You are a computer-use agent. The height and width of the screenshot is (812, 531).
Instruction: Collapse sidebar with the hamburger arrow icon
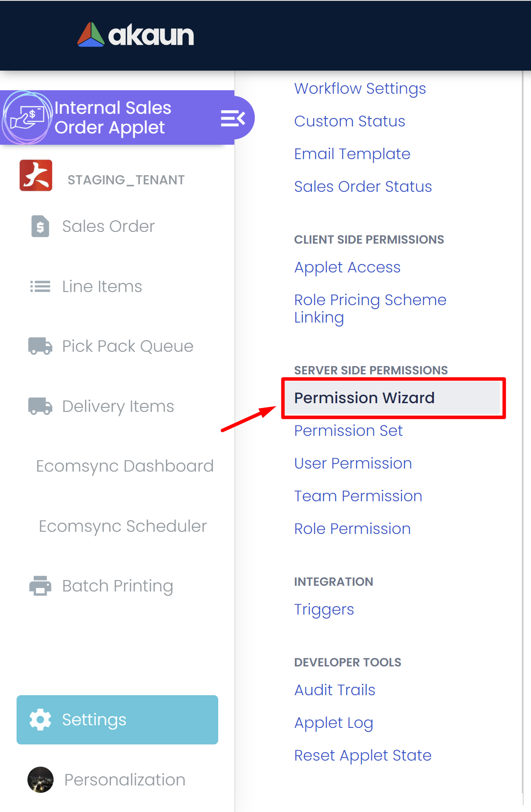click(x=233, y=118)
